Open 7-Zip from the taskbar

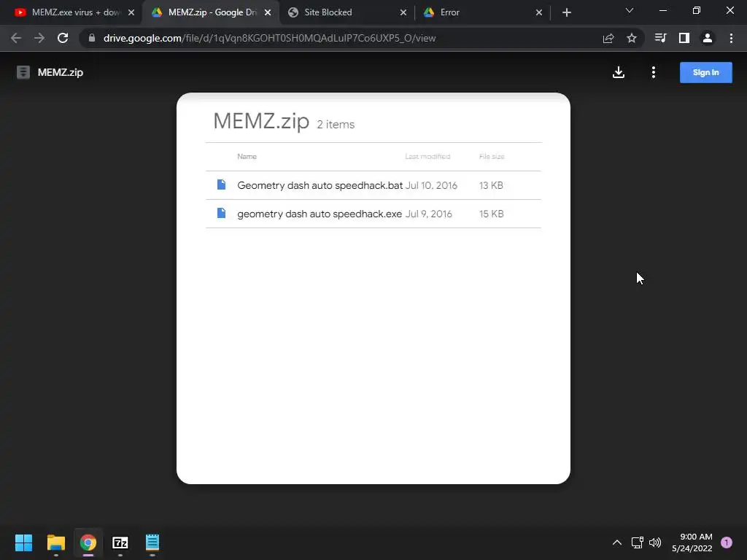[x=120, y=542]
